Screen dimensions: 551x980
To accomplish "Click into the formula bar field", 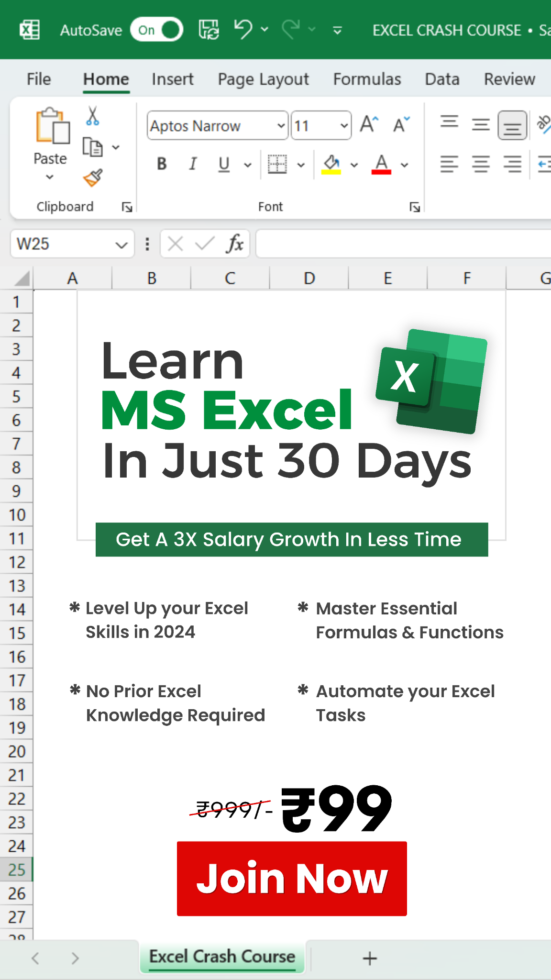I will click(404, 244).
